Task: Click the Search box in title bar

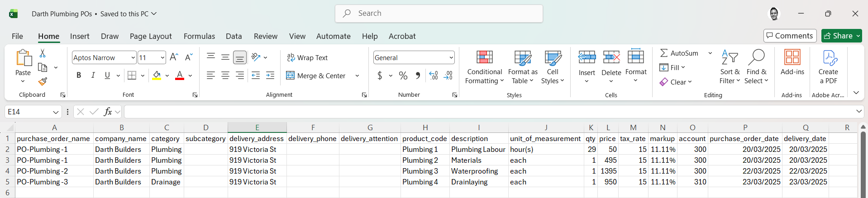Action: (x=439, y=14)
